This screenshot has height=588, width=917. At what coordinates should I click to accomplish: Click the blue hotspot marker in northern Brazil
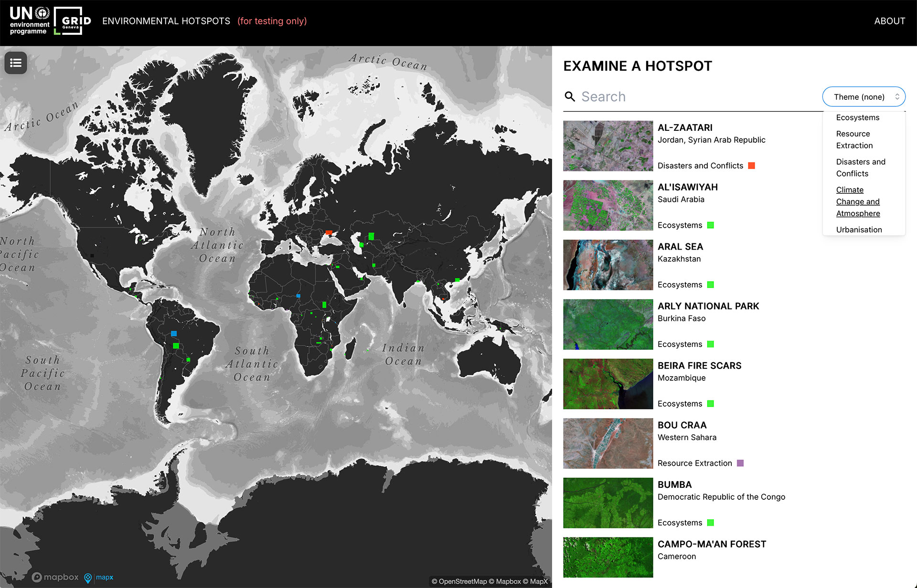coord(174,334)
